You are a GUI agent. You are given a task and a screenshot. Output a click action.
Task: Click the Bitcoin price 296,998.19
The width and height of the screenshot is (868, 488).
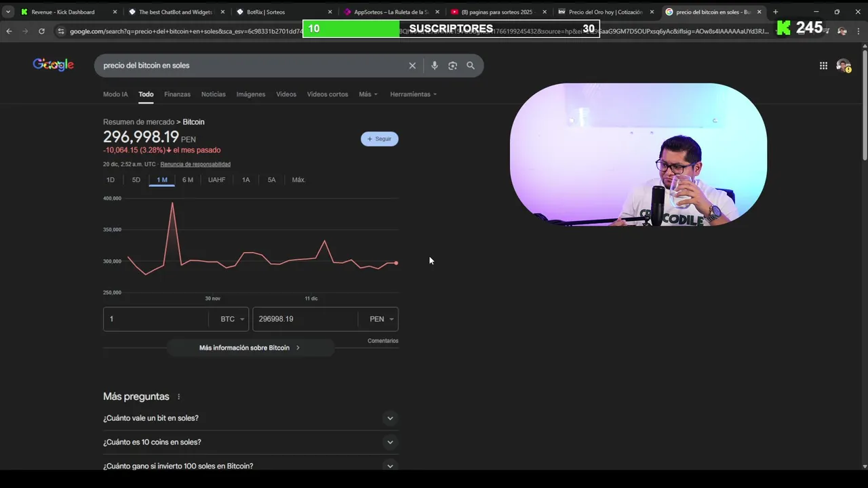coord(141,138)
